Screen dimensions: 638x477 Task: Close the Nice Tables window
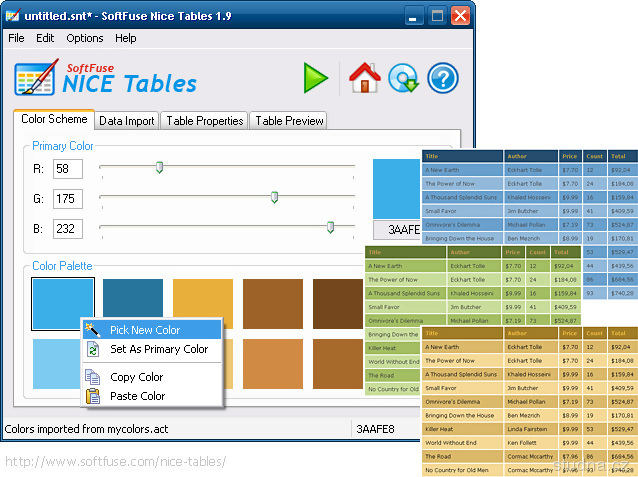point(461,16)
